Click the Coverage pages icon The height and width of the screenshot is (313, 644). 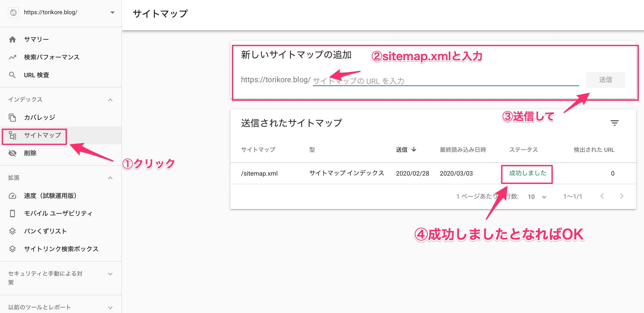[12, 117]
